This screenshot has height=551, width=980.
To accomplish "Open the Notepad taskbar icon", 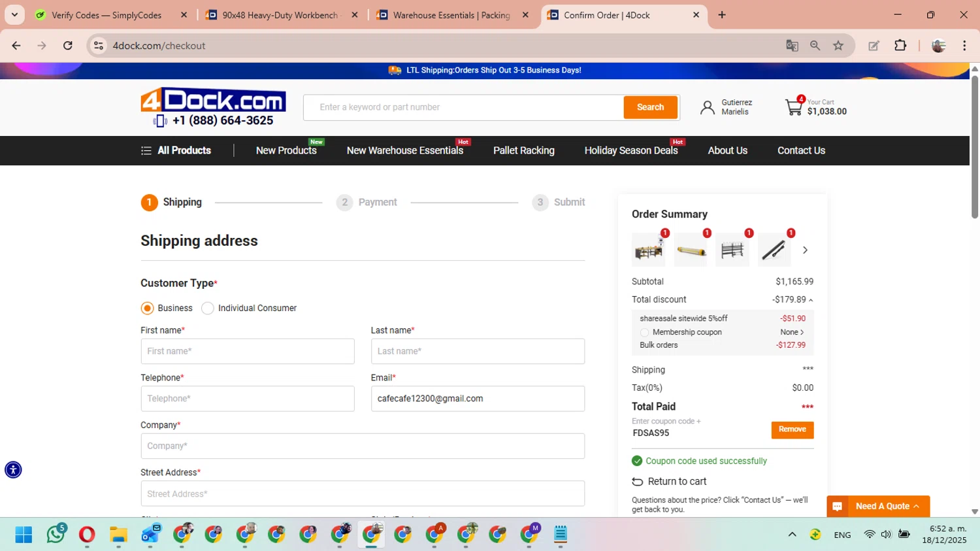I will [561, 535].
